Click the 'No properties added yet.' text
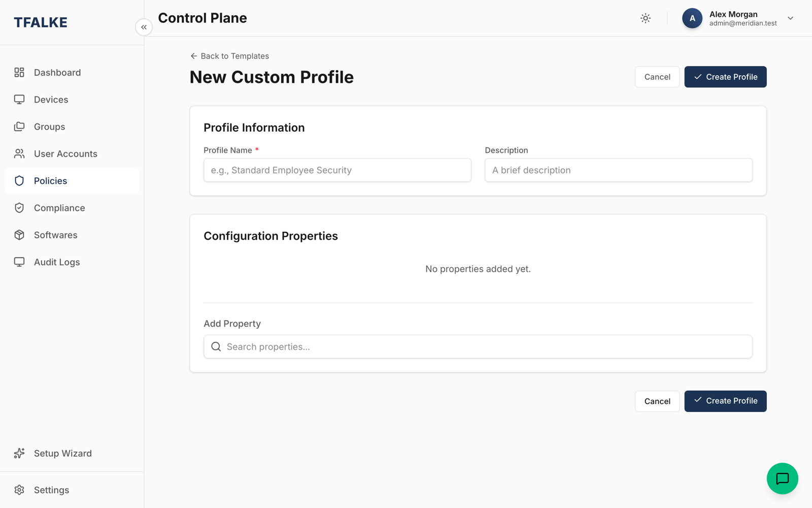This screenshot has height=508, width=812. [478, 269]
